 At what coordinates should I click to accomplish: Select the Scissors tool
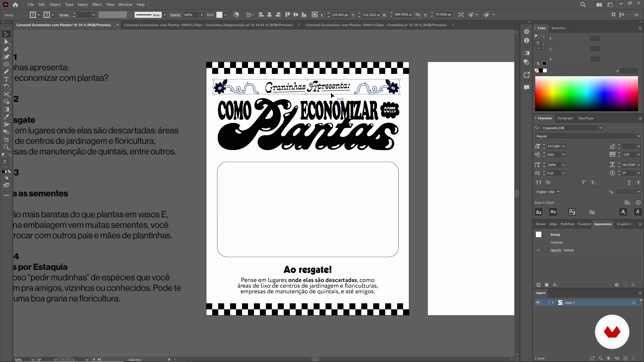click(x=6, y=94)
